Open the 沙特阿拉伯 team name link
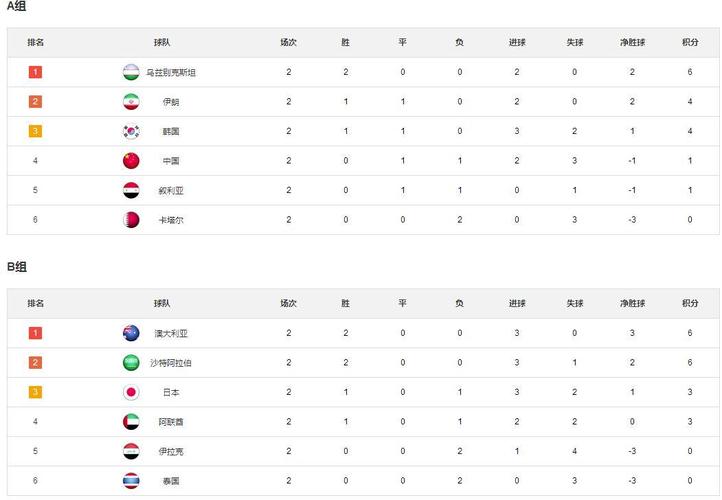722x500 pixels. (171, 363)
